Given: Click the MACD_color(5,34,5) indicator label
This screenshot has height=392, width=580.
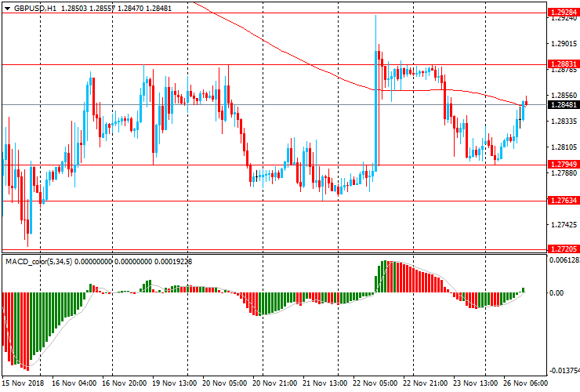Looking at the screenshot, I should 38,260.
